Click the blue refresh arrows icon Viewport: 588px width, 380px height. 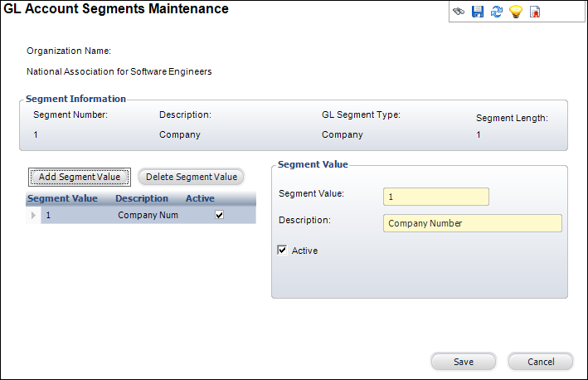point(497,12)
